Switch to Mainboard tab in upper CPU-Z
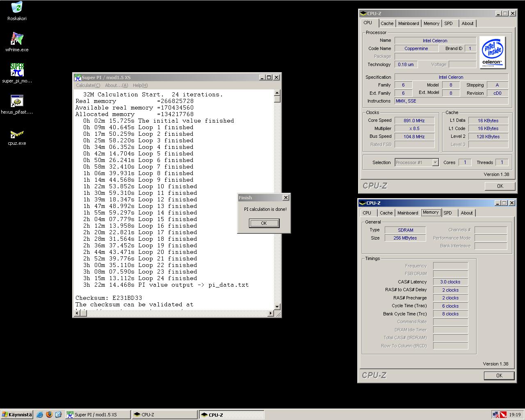525x420 pixels. (x=409, y=23)
